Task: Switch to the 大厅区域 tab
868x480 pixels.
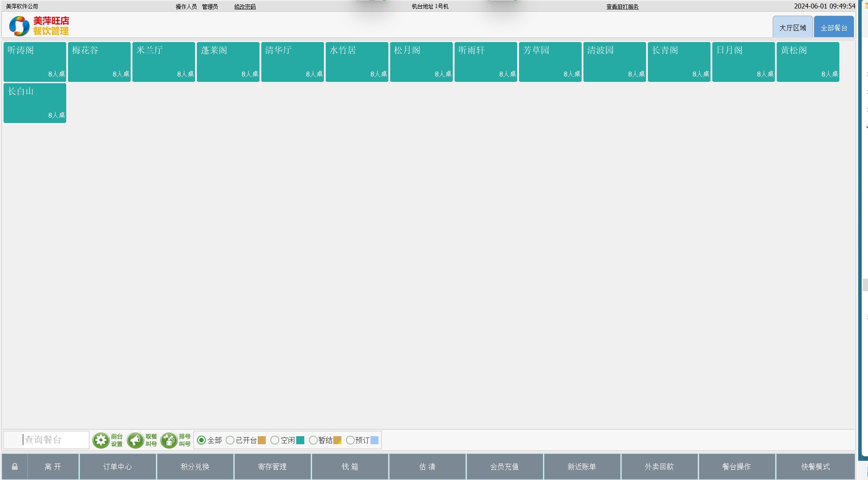Action: (x=792, y=28)
